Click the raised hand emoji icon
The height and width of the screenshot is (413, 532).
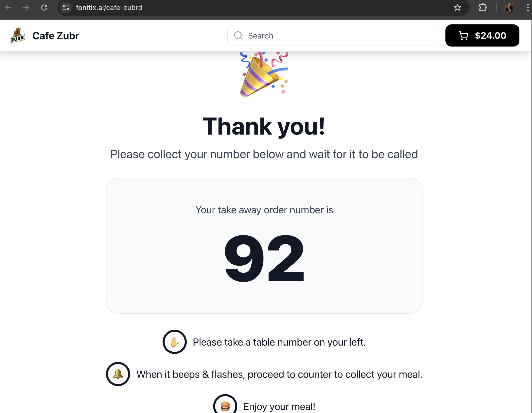(x=174, y=342)
